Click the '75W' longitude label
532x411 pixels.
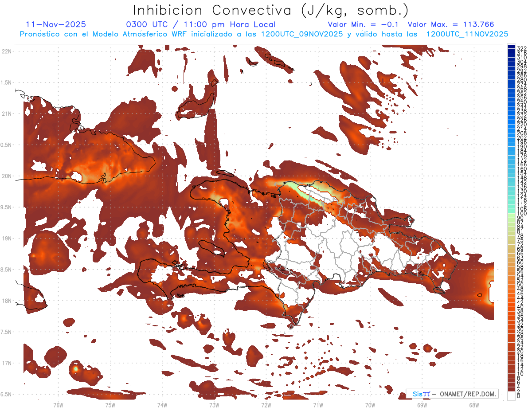(110, 405)
